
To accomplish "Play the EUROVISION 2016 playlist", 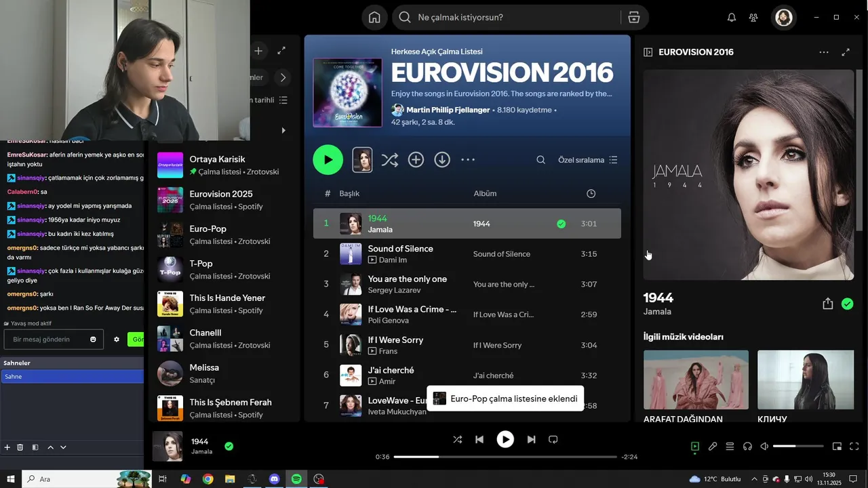I will tap(328, 160).
